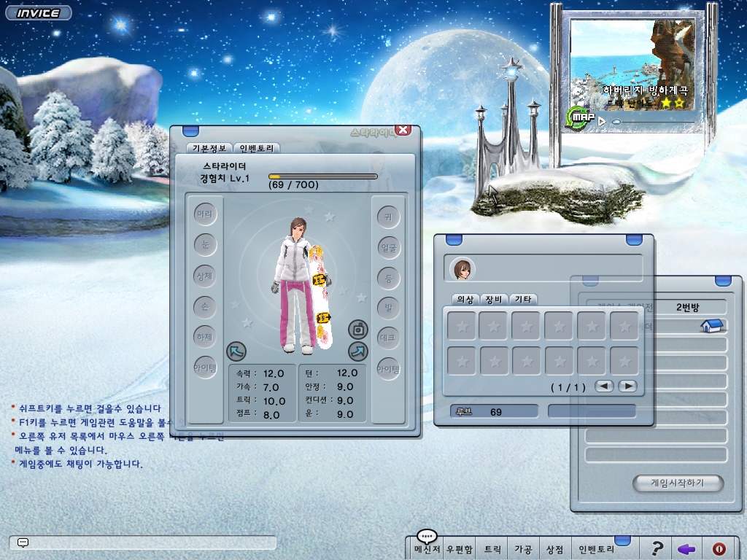Click the 게임시작하기 button
Viewport: 747px width, 560px height.
click(678, 483)
